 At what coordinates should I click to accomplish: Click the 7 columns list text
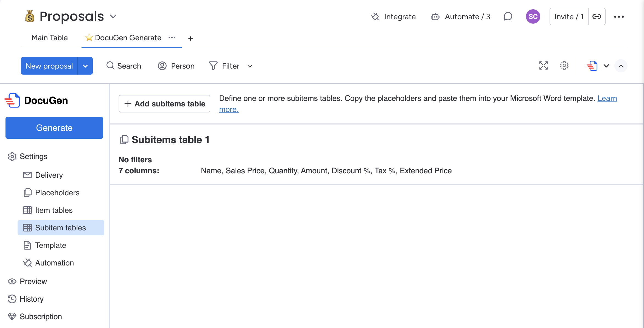pos(326,171)
